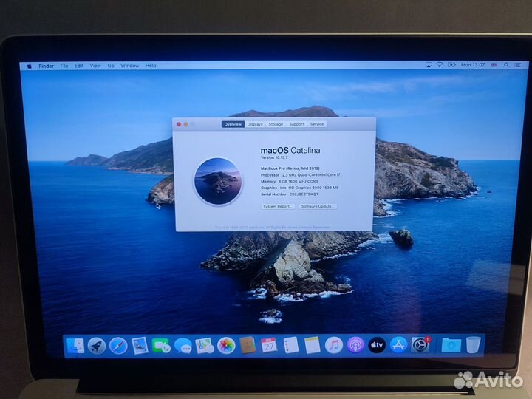Image resolution: width=532 pixels, height=399 pixels.
Task: Minimize the About This Mac window
Action: point(186,124)
